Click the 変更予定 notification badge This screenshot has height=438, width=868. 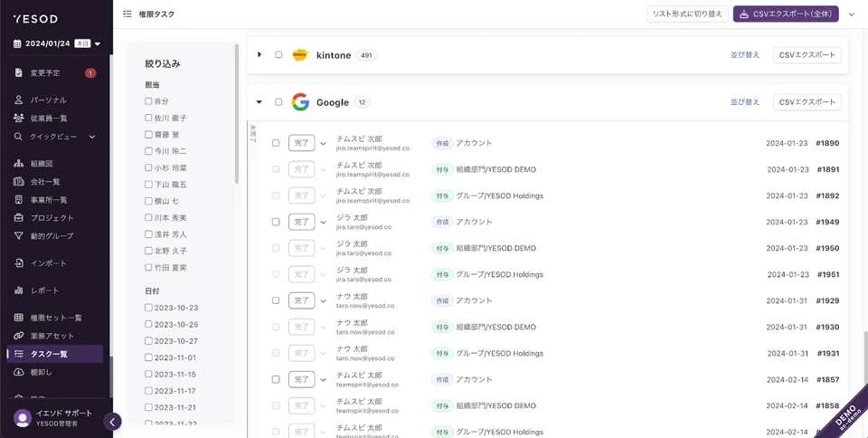pyautogui.click(x=90, y=72)
